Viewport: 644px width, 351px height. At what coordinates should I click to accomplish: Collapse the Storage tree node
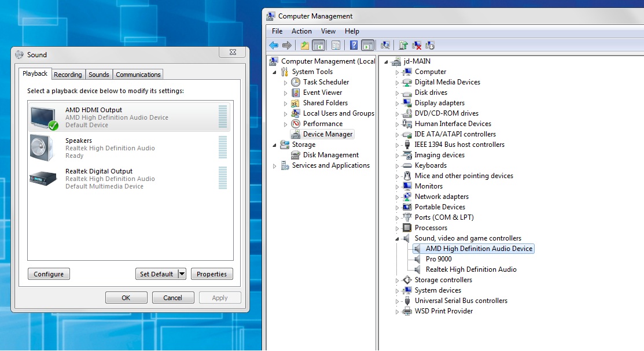click(274, 145)
